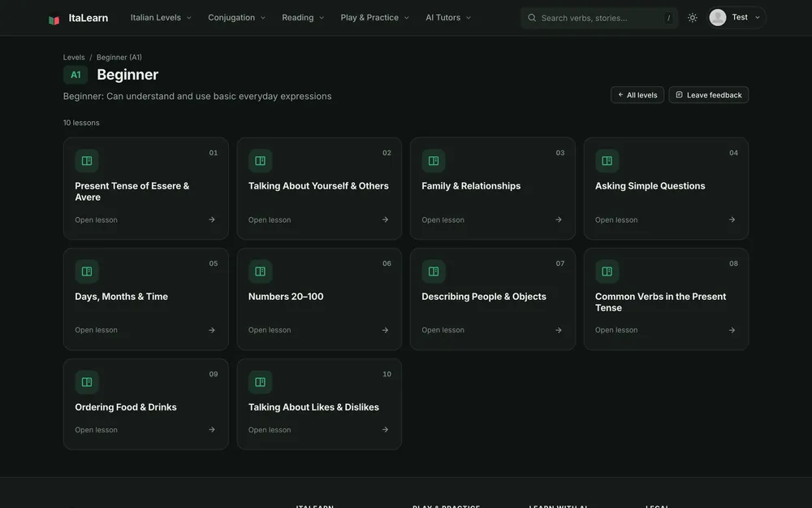Click the arrow on Numbers 20–100 card
Screen dimensions: 812x508
385,330
